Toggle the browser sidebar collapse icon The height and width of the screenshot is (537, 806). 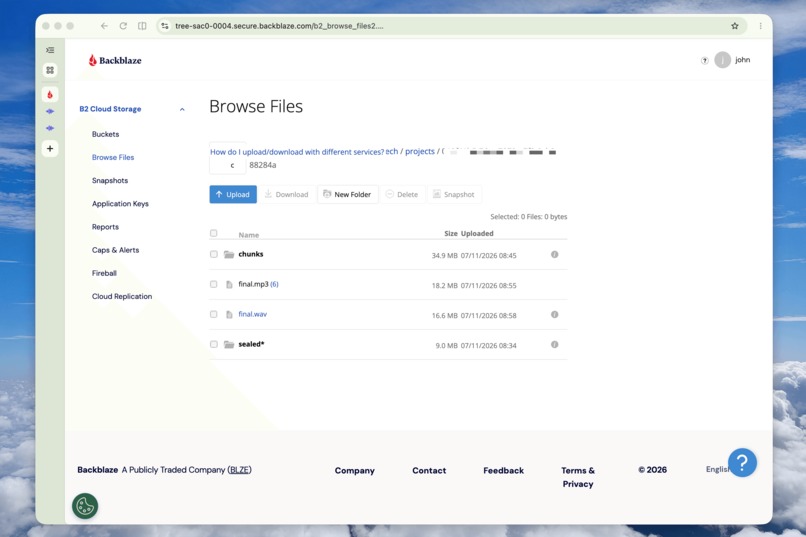50,50
